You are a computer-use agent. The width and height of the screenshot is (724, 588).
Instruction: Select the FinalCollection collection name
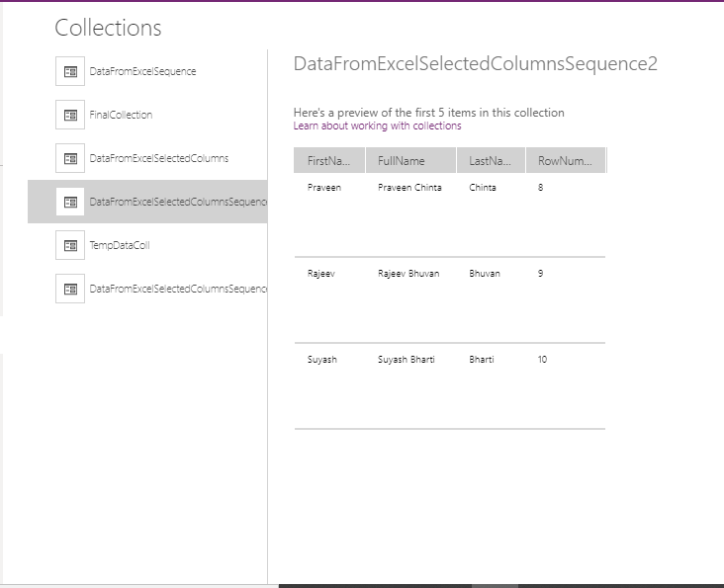coord(121,115)
